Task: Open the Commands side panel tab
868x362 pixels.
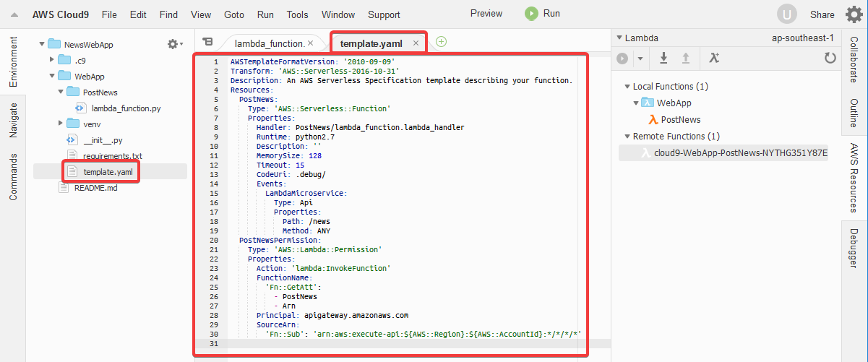Action: 13,176
